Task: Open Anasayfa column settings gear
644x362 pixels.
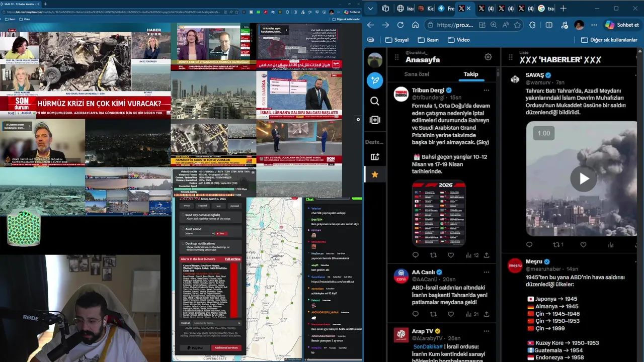Action: point(488,57)
